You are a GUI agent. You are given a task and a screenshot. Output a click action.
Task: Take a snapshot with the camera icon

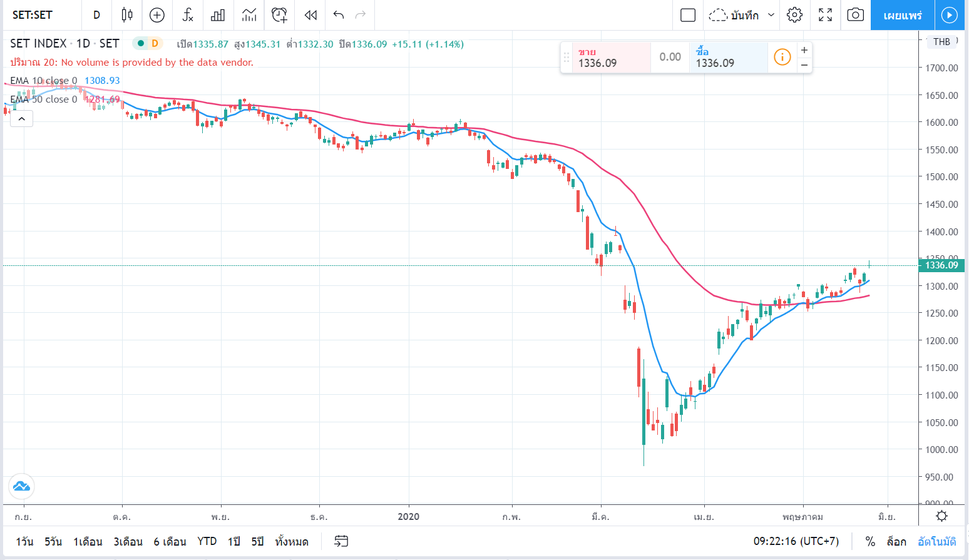[x=856, y=15]
